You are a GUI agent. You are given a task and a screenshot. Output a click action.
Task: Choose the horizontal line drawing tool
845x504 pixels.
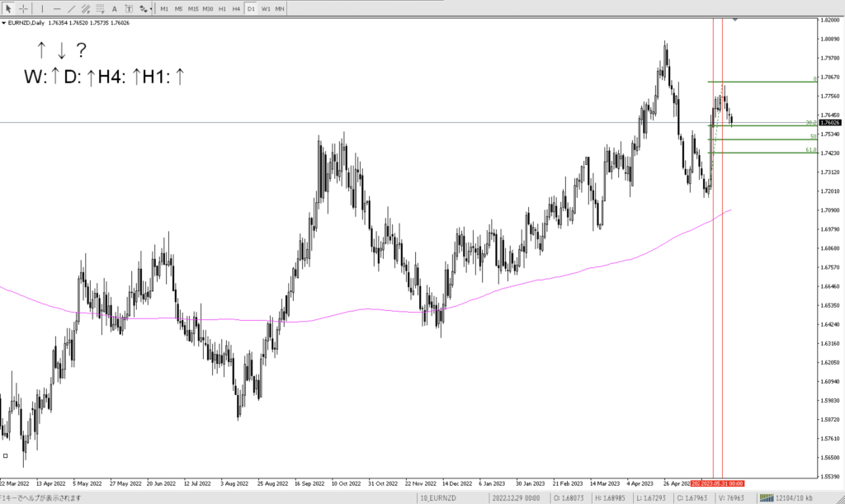click(58, 8)
